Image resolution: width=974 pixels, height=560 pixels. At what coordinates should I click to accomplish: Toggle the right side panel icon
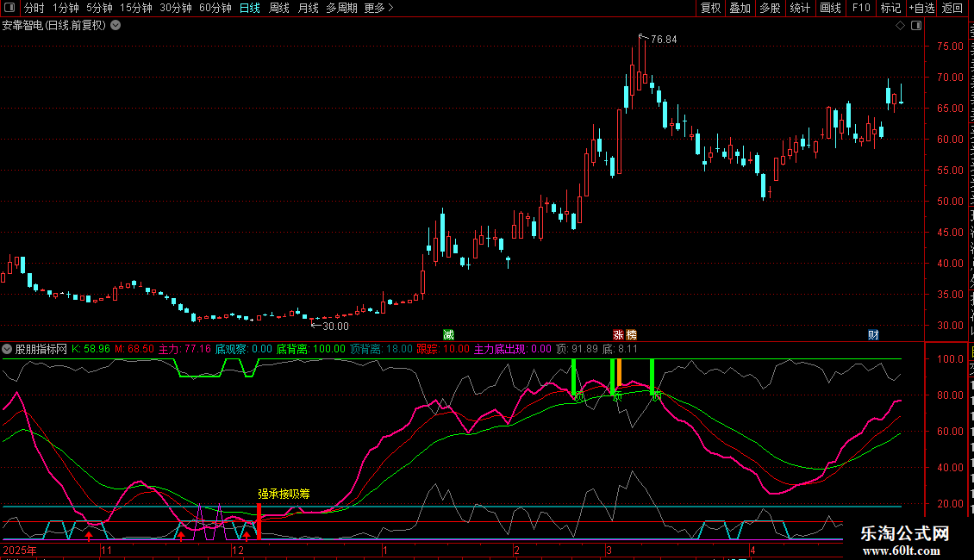click(916, 26)
